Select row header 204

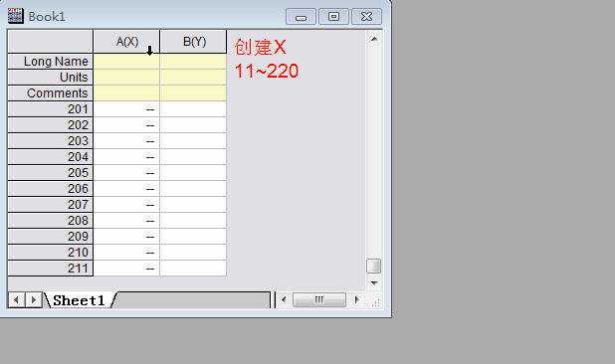[50, 157]
